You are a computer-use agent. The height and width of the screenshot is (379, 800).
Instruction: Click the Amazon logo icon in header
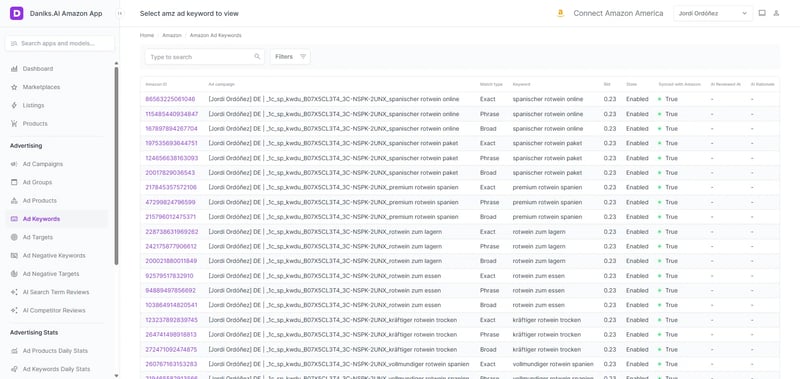pos(560,14)
